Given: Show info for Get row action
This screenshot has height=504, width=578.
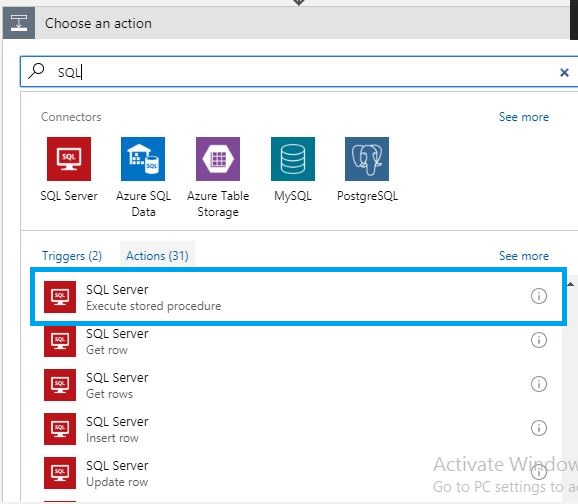Looking at the screenshot, I should coord(539,340).
